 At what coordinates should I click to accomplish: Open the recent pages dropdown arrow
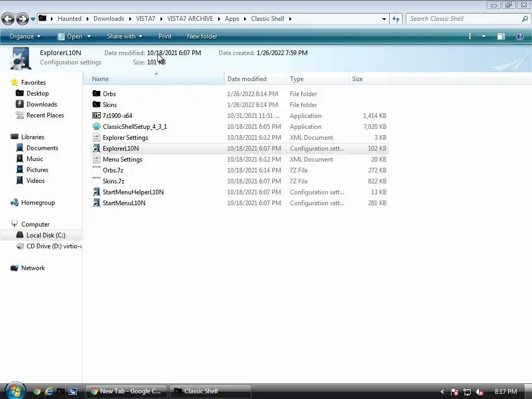coord(33,19)
